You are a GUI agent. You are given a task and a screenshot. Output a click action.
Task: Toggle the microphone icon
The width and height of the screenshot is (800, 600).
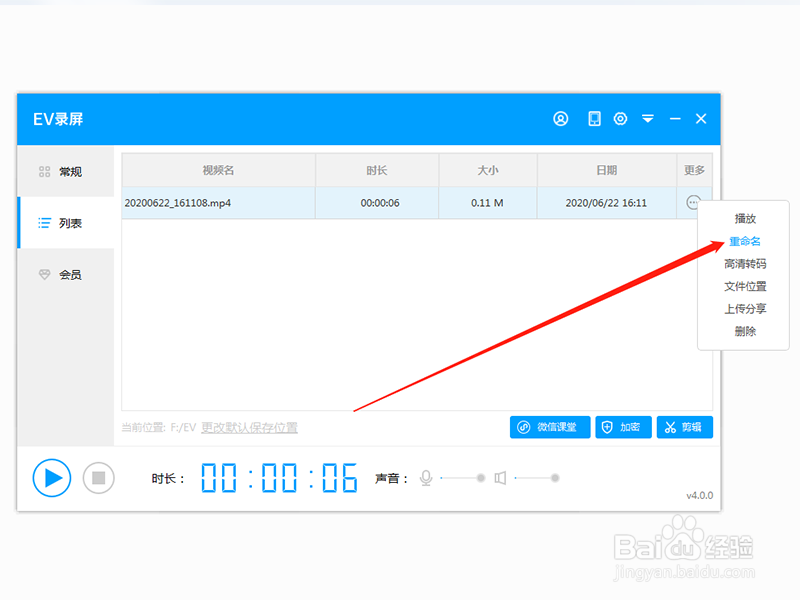426,478
